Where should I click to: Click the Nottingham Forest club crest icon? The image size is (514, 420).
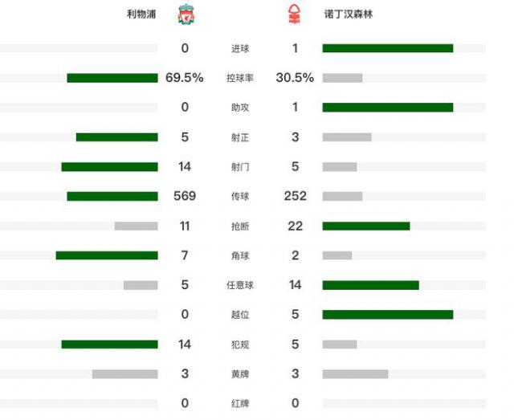294,14
